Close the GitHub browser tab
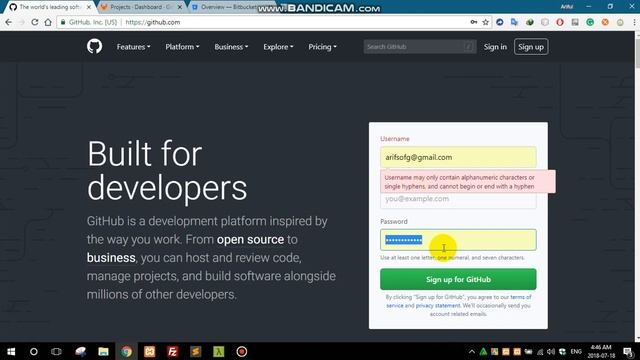 [89, 7]
